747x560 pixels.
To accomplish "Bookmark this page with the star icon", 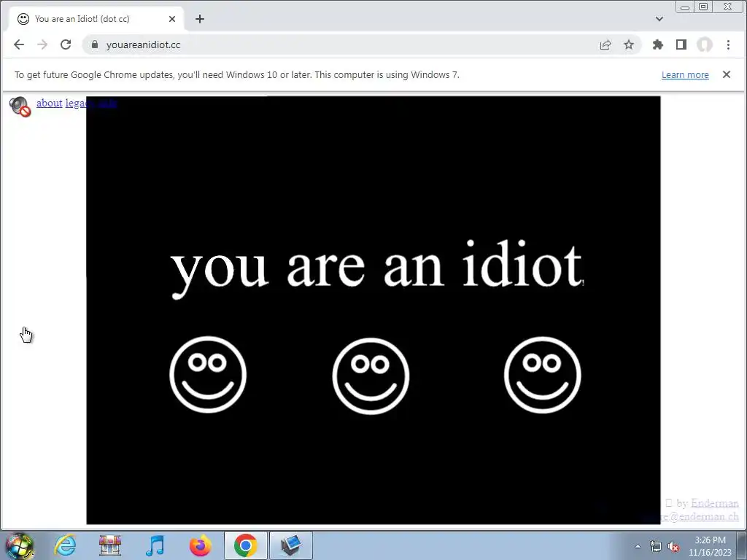I will pos(629,44).
